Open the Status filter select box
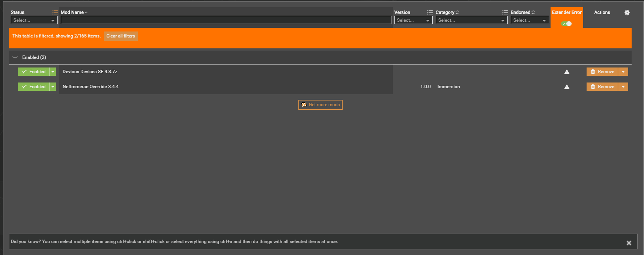The height and width of the screenshot is (255, 644). point(34,20)
